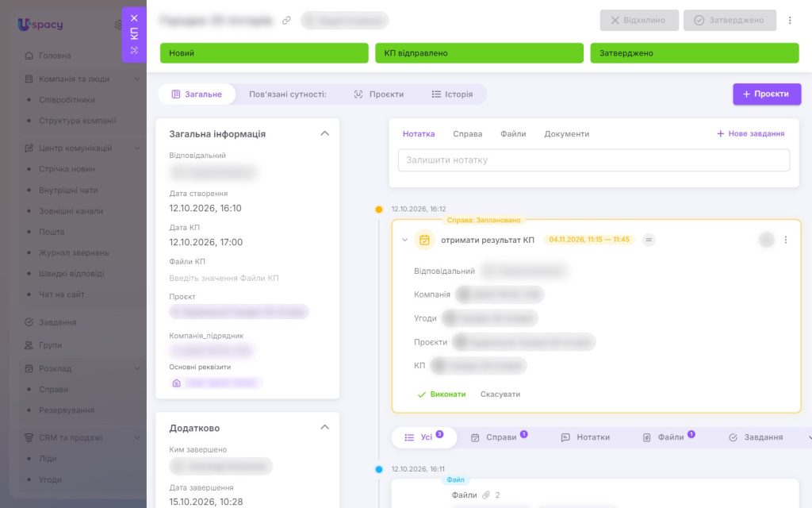Click Скасувати on the activity

pos(500,394)
